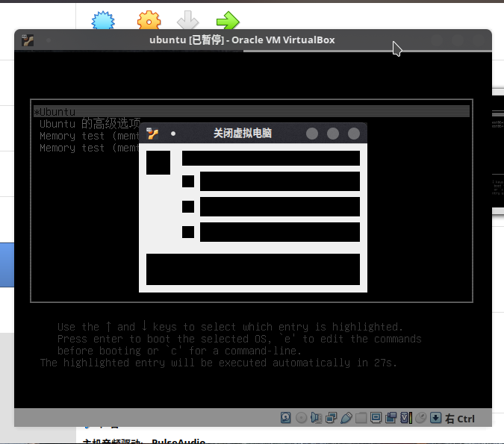Click the automatically executed in 27s countdown text

click(x=219, y=363)
